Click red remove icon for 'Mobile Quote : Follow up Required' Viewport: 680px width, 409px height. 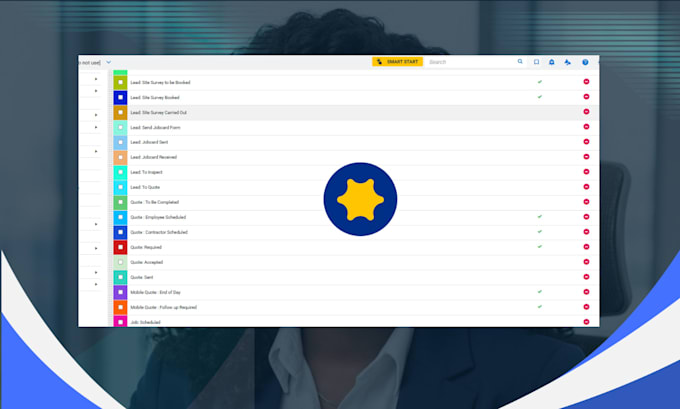[586, 307]
